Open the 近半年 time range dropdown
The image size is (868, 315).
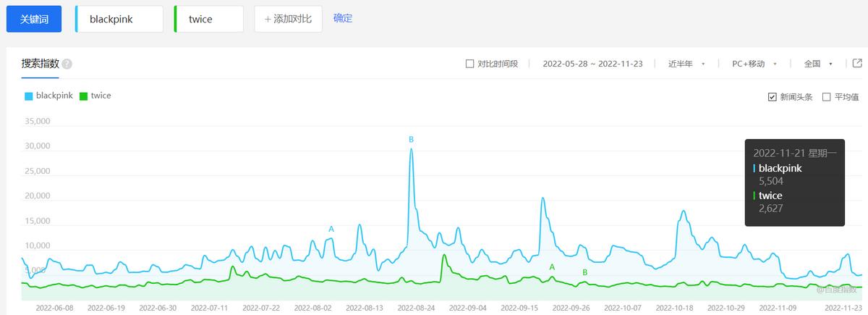pyautogui.click(x=686, y=64)
